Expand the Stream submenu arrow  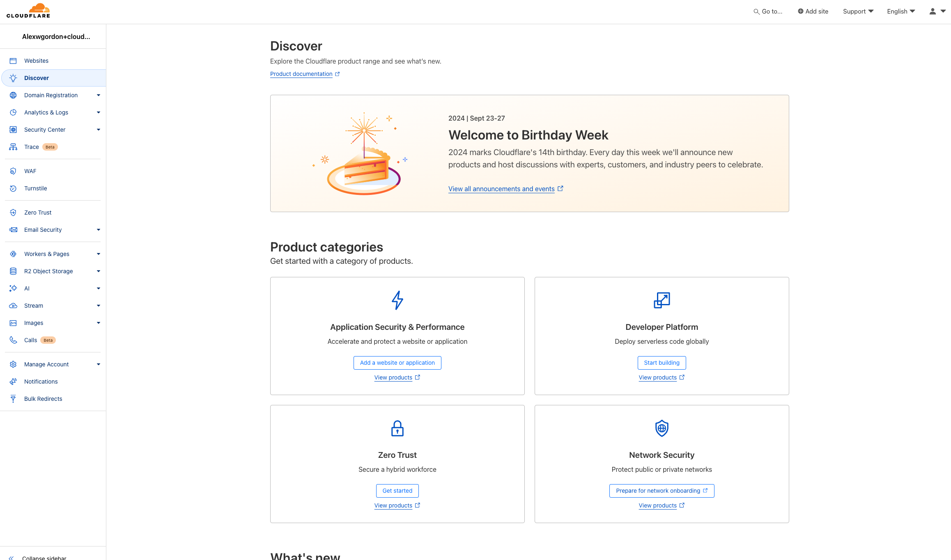99,306
